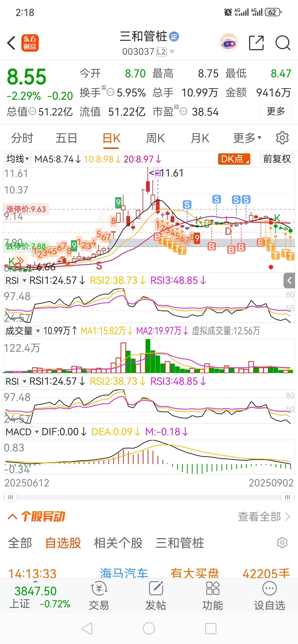Tap the 跌停价:7.88 label
The image size is (298, 644).
point(26,246)
